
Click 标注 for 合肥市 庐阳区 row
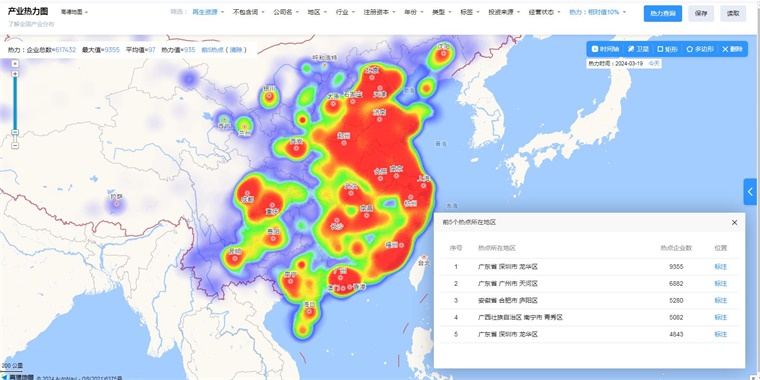(721, 301)
